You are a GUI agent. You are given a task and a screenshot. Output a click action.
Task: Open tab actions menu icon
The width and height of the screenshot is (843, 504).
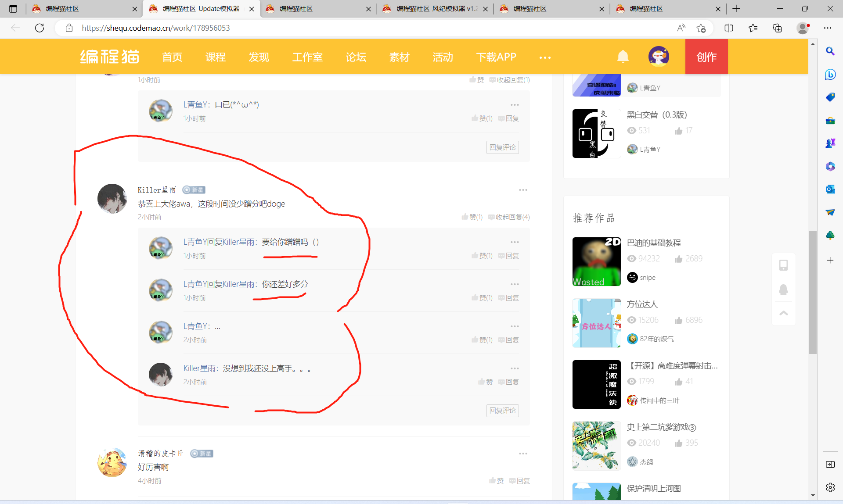point(13,9)
